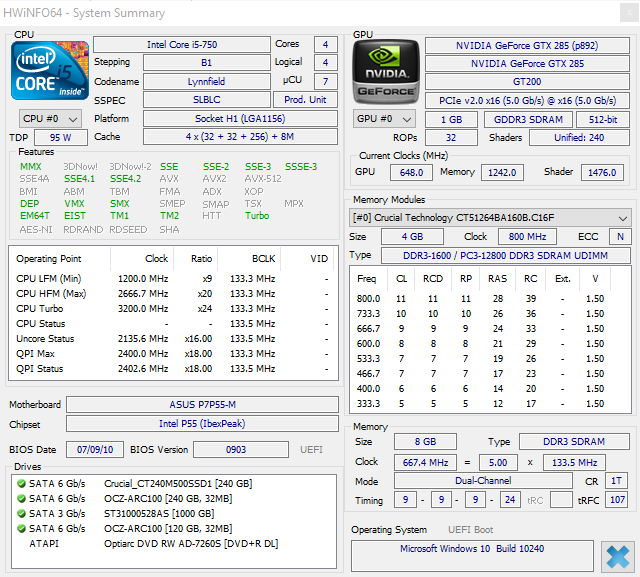Click the GDDR3 SDRAM memory type field
640x577 pixels.
point(528,120)
